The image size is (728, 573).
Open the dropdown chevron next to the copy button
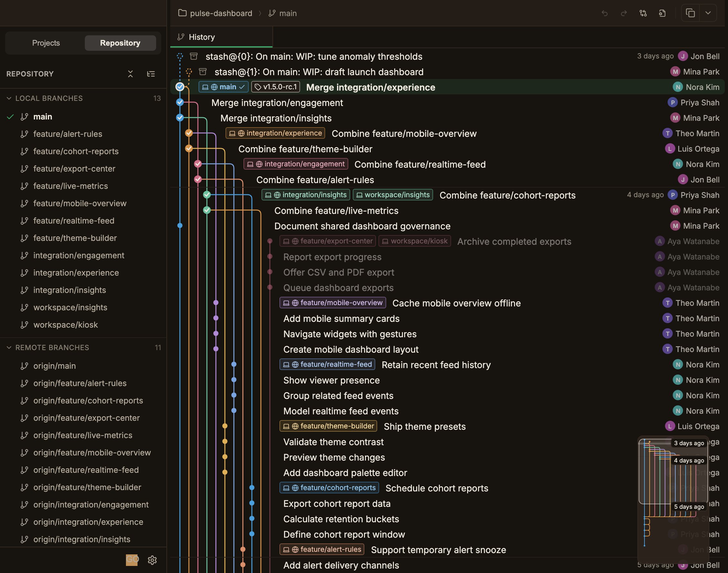tap(708, 13)
